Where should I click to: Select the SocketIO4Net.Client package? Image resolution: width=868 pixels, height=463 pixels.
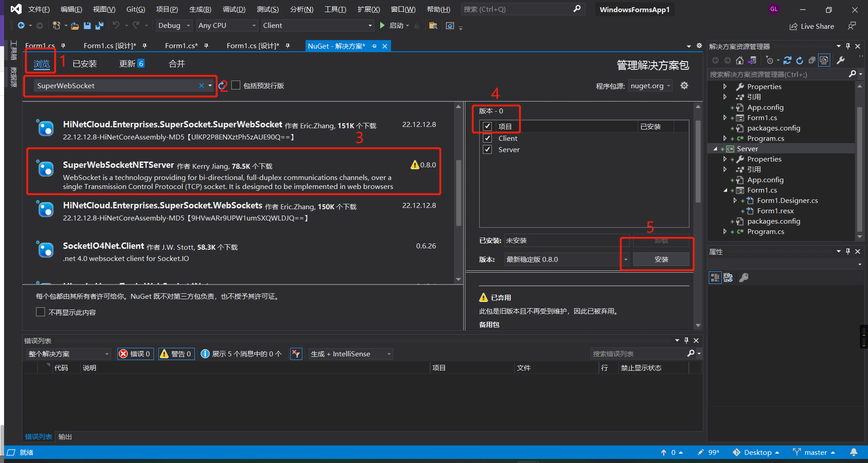[x=238, y=252]
